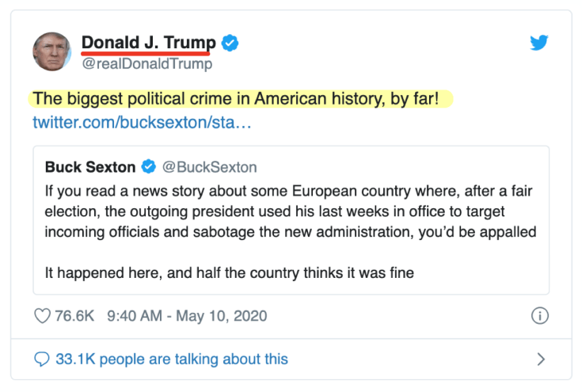Follow the twitter.com/bucksexton link

[142, 124]
